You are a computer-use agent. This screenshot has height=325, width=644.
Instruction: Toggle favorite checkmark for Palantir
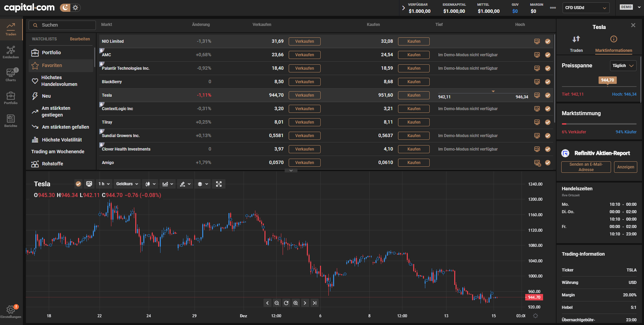548,68
